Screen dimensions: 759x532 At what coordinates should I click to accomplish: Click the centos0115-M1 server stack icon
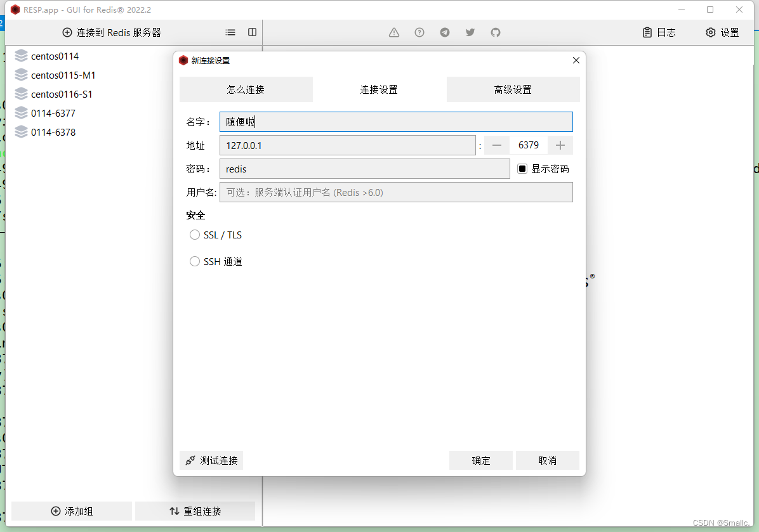(22, 74)
